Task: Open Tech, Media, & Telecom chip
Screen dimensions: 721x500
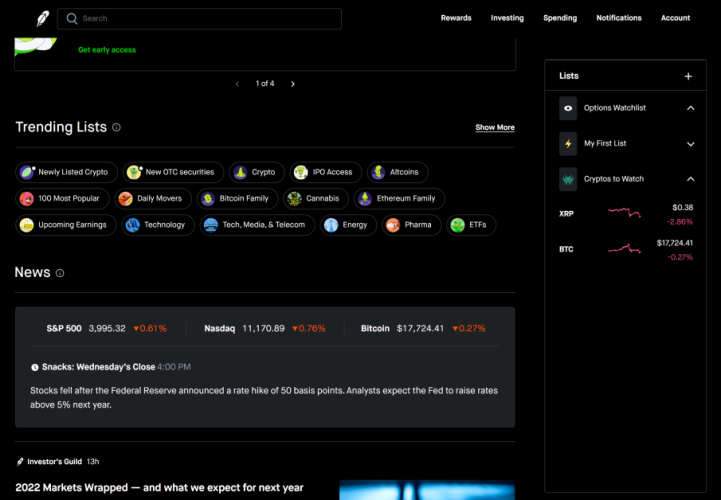Action: click(x=257, y=225)
